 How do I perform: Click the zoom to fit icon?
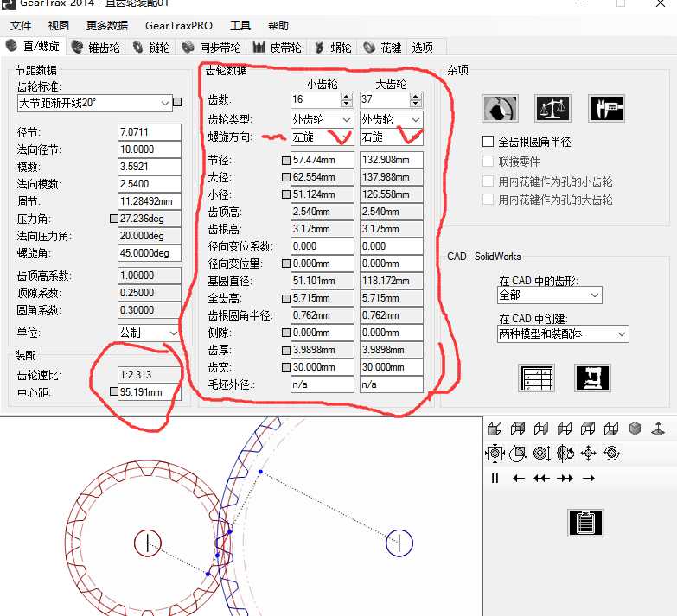[495, 454]
